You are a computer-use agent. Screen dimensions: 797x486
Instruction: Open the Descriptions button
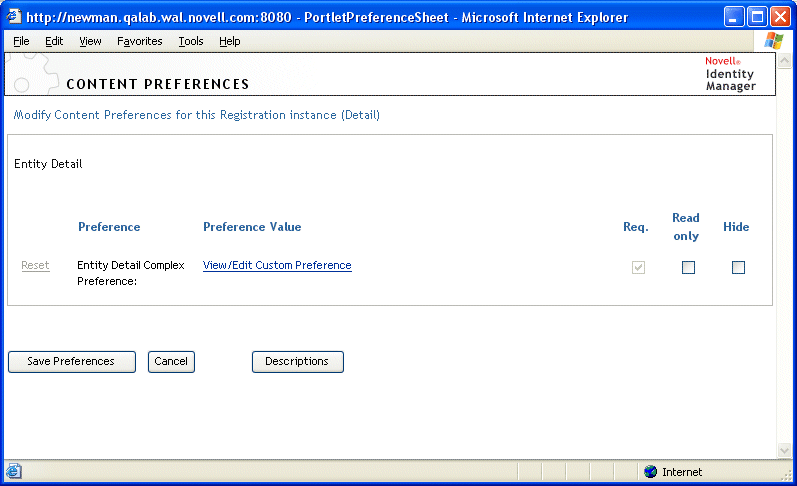(x=297, y=362)
